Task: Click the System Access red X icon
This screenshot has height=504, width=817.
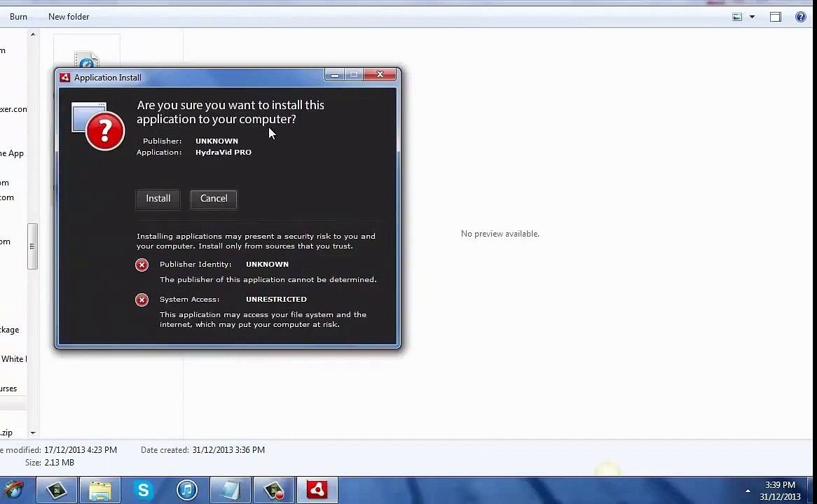Action: pos(142,300)
